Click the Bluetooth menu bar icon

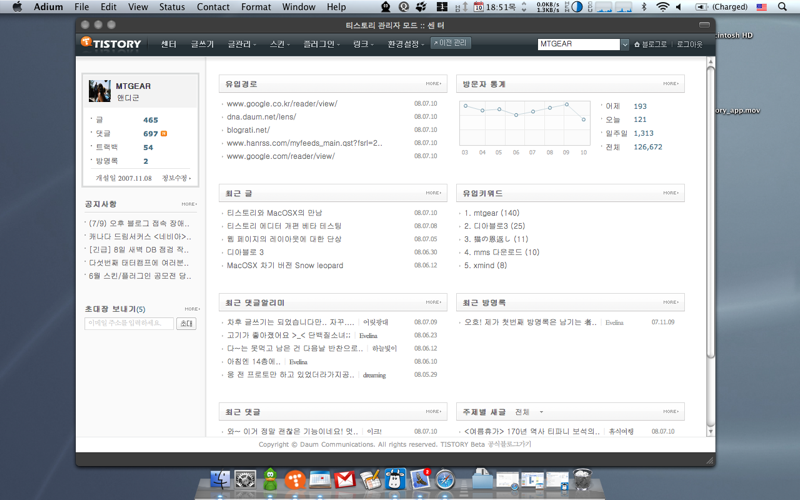[x=644, y=7]
